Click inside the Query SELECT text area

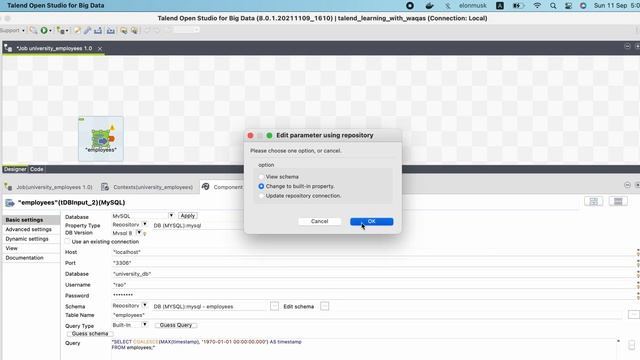pyautogui.click(x=364, y=349)
